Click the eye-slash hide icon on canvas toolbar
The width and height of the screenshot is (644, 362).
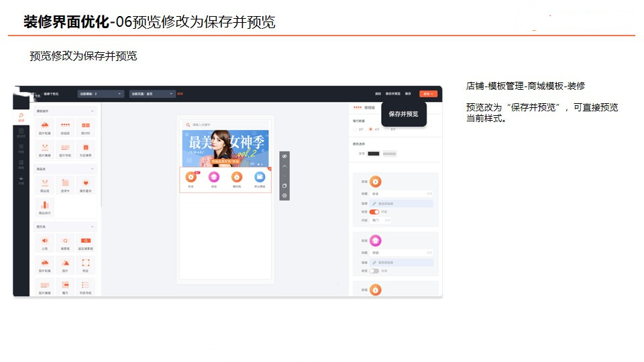coord(284,156)
